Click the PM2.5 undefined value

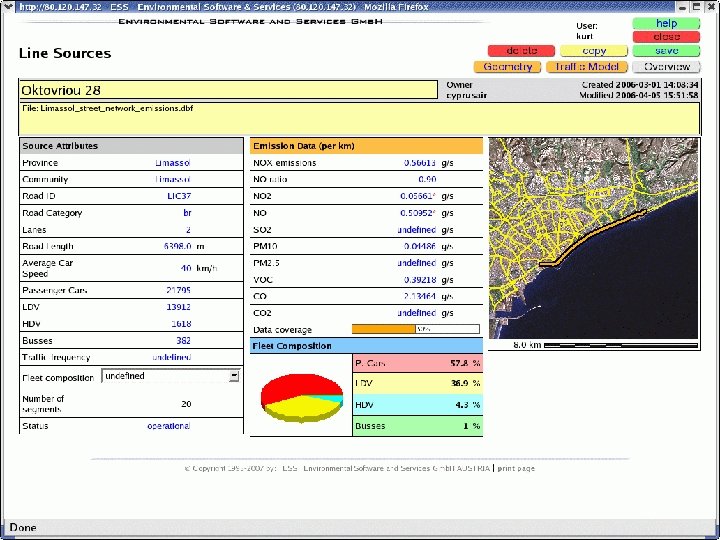(416, 263)
